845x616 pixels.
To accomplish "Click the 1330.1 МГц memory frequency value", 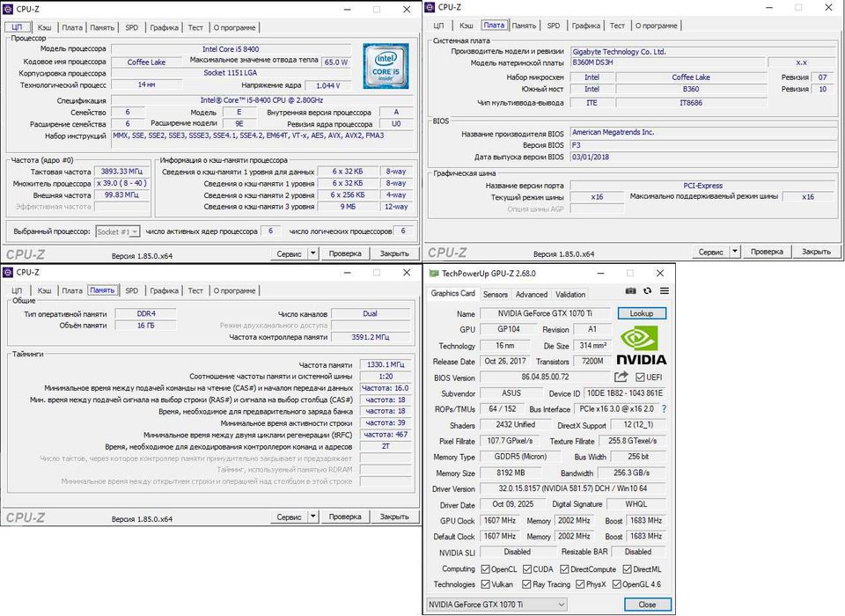I will click(386, 364).
